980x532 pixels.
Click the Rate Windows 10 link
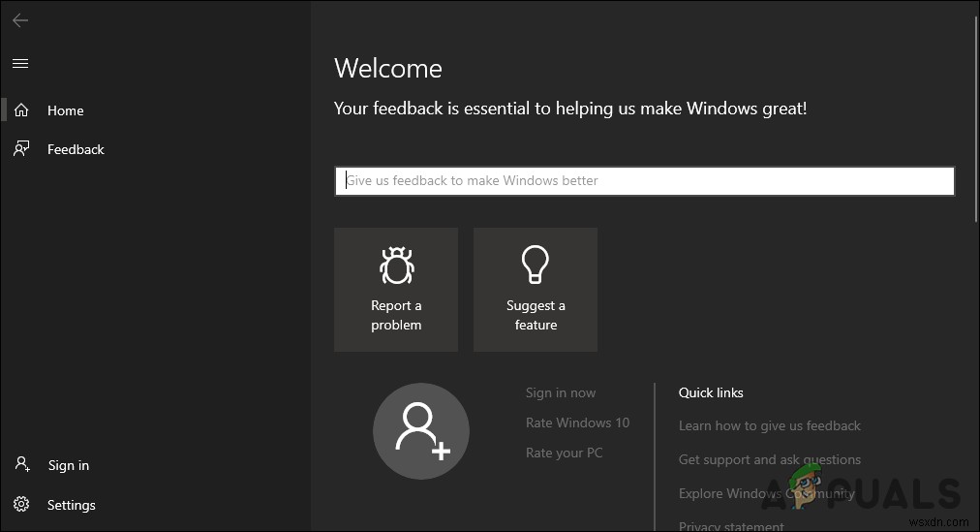click(577, 422)
